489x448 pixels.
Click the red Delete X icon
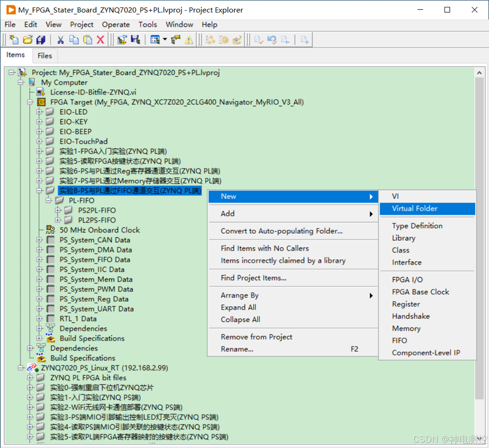click(100, 40)
